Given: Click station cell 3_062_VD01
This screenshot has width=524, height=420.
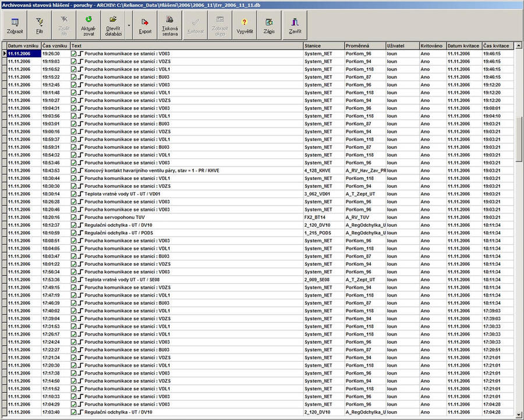Looking at the screenshot, I should (324, 194).
